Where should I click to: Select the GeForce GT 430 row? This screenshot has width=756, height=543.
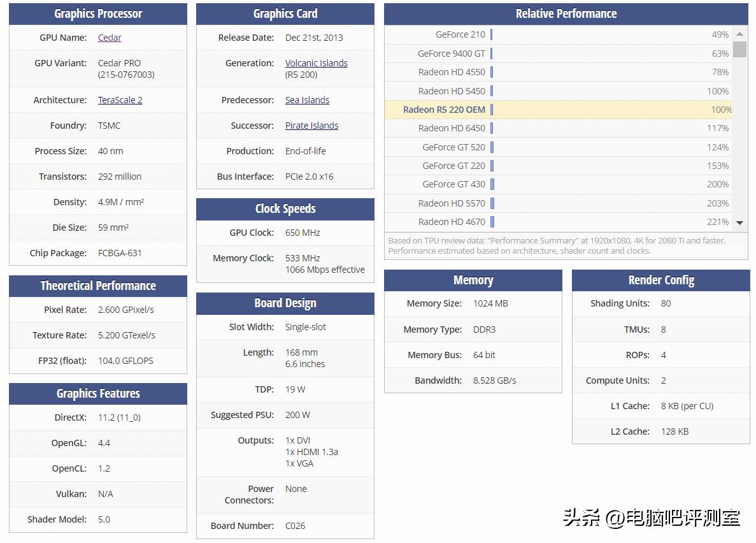pyautogui.click(x=559, y=184)
